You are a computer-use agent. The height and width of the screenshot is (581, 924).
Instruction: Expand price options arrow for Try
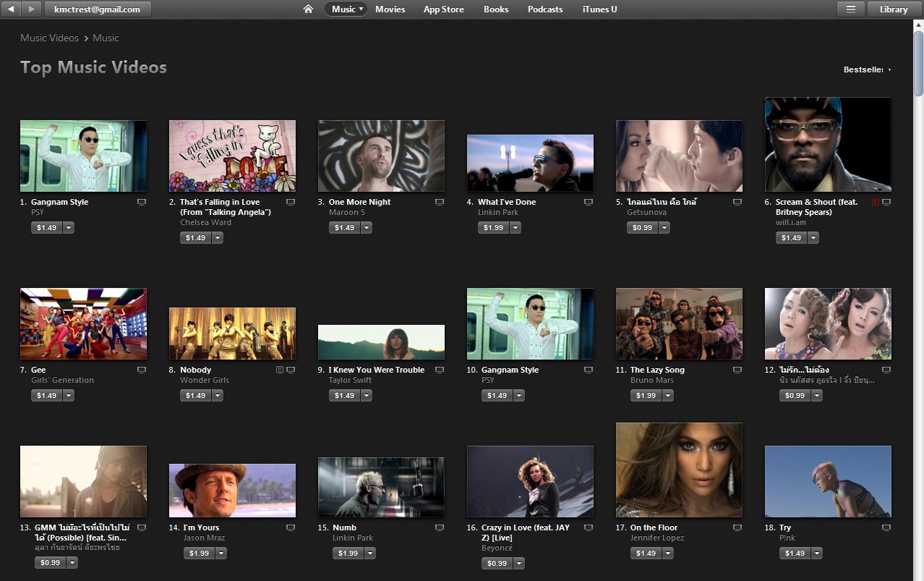click(817, 554)
